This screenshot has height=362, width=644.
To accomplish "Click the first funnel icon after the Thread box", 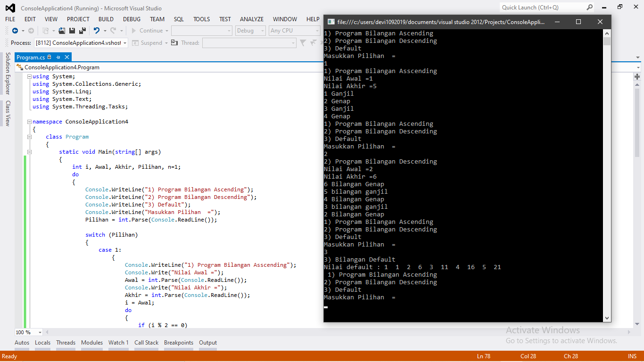I will (x=304, y=43).
